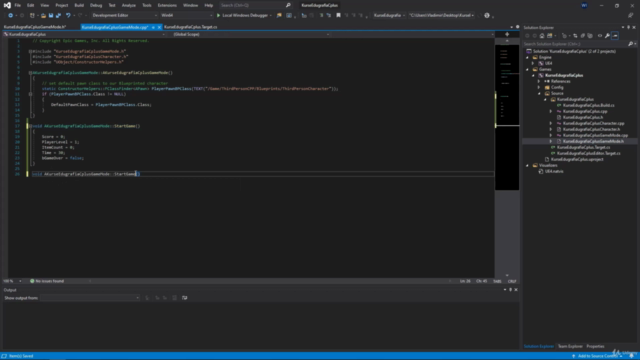Switch to KurseEdugrafiaCplusGameMode.h tab
This screenshot has width=640, height=360.
(35, 27)
